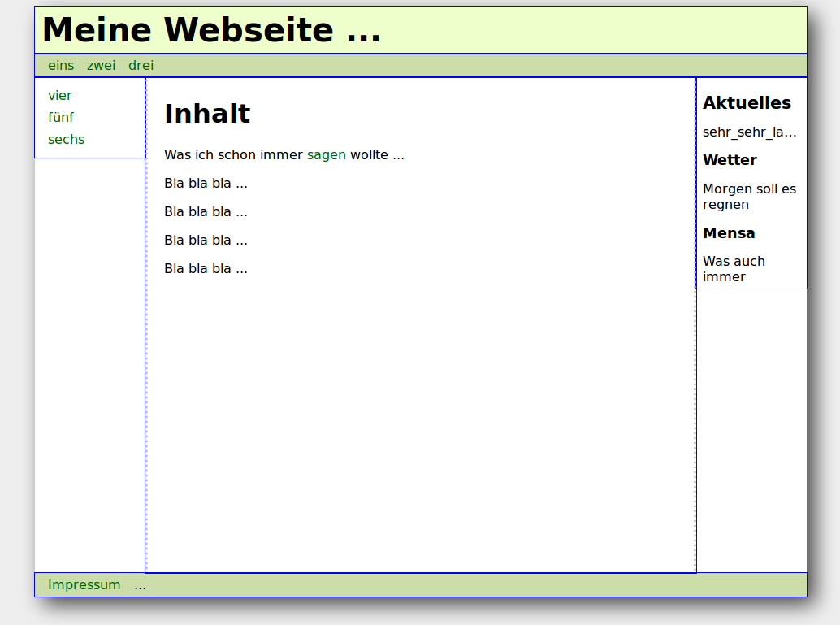Click the ellipsis next to Impressum in footer
840x625 pixels.
(141, 585)
